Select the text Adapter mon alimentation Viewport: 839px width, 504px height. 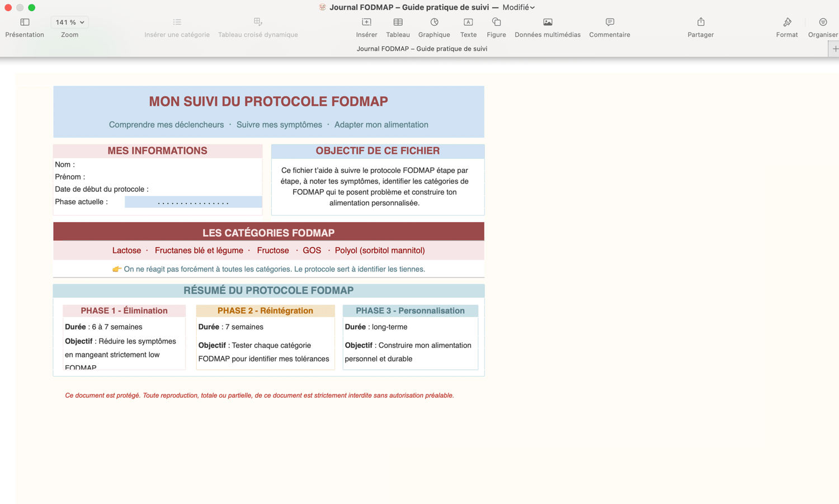381,125
